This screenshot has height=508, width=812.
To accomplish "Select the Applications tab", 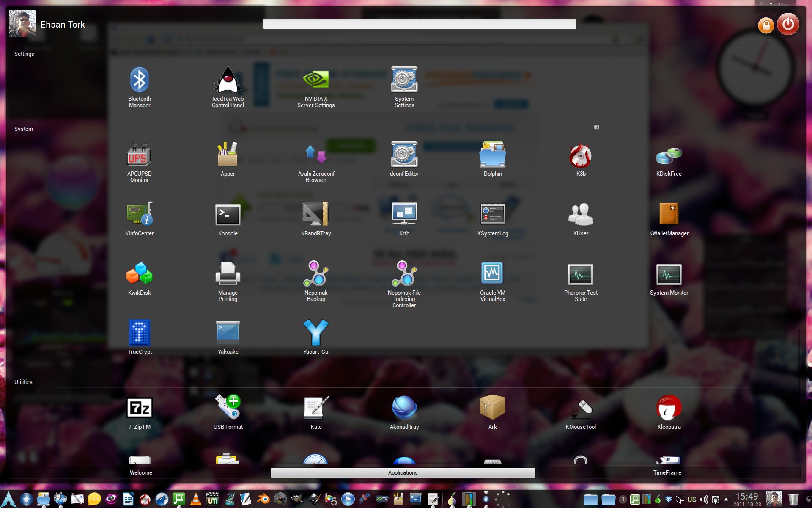I will tap(403, 472).
